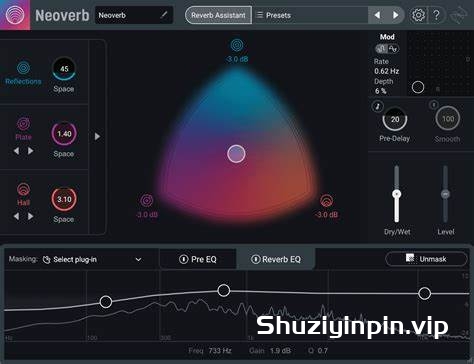Click the pre-delay tempo sync note icon
The width and height of the screenshot is (474, 364).
(x=377, y=106)
